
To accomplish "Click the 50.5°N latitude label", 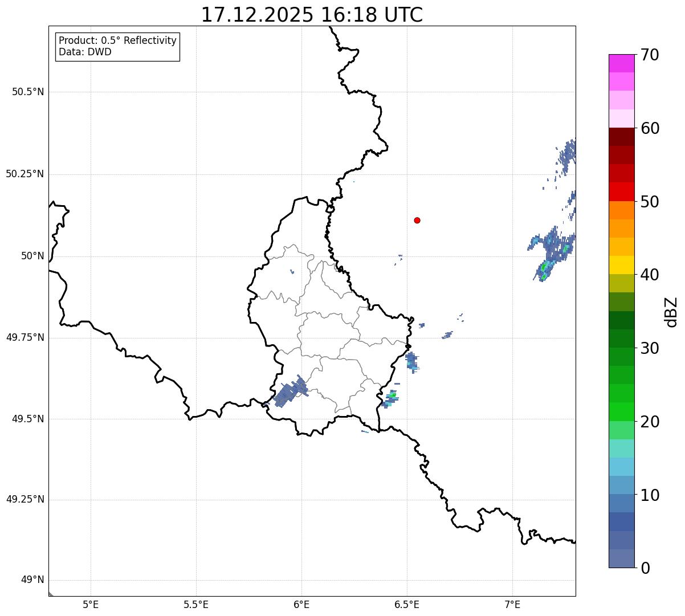I will [x=28, y=92].
